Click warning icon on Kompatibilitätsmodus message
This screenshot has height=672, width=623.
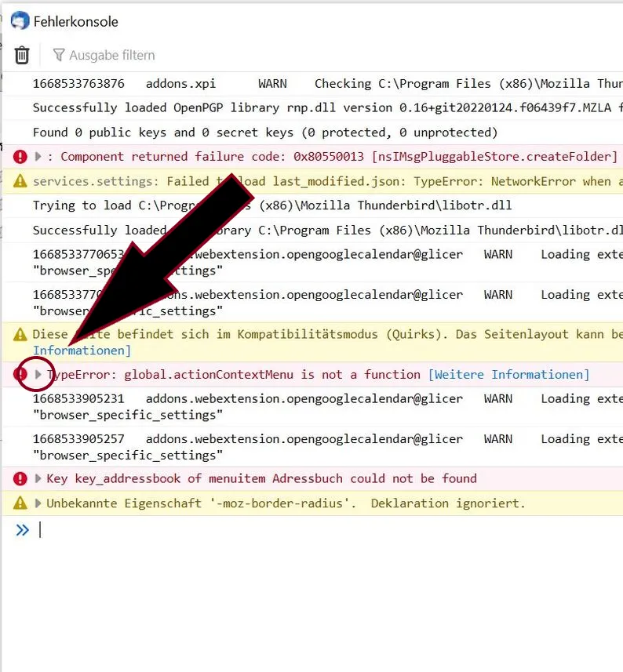[20, 334]
